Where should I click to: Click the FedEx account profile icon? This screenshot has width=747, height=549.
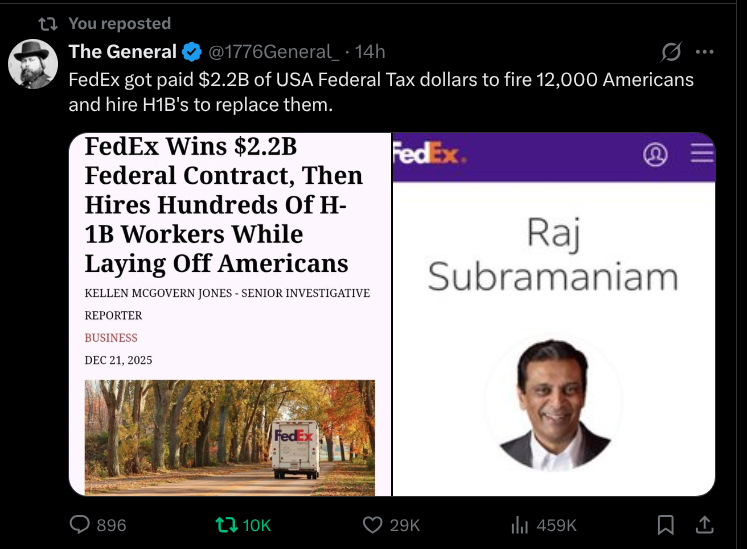click(656, 154)
